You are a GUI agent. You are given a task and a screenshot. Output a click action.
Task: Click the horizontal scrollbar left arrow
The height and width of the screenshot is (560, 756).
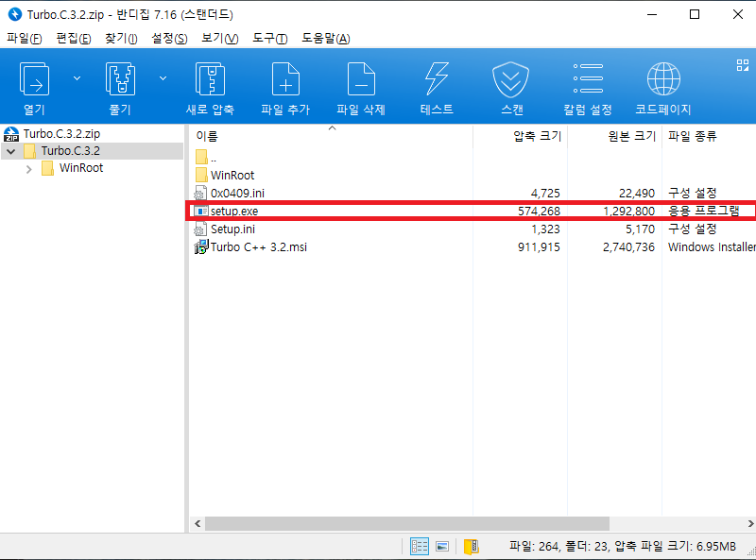[x=198, y=523]
